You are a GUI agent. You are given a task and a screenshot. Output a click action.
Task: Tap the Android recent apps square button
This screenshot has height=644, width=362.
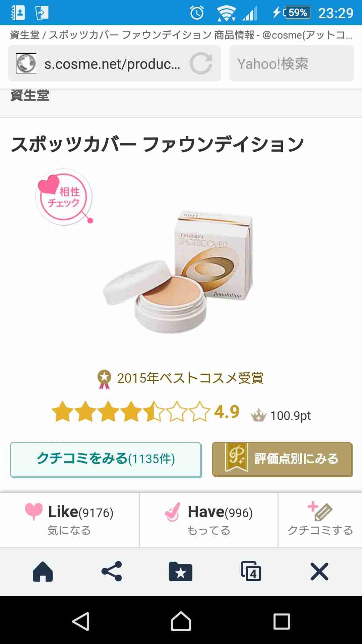[x=282, y=622]
